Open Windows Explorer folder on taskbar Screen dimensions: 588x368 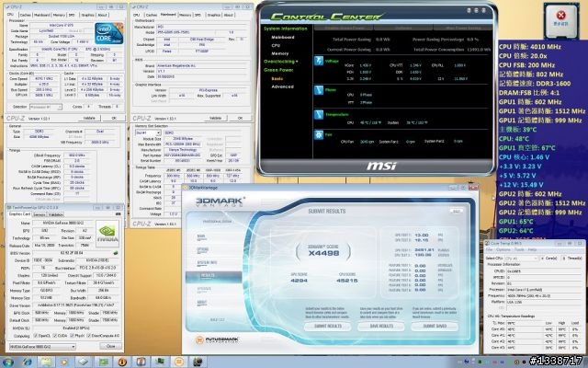(x=46, y=362)
